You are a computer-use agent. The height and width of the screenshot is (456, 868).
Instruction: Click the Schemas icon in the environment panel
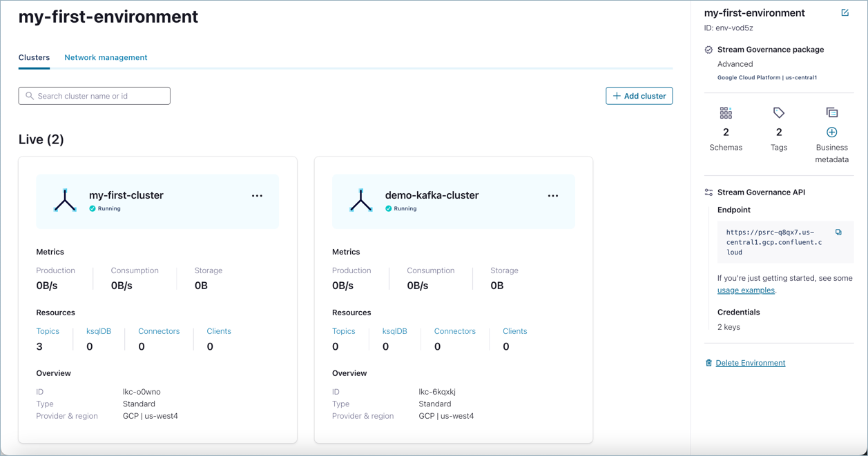[726, 112]
